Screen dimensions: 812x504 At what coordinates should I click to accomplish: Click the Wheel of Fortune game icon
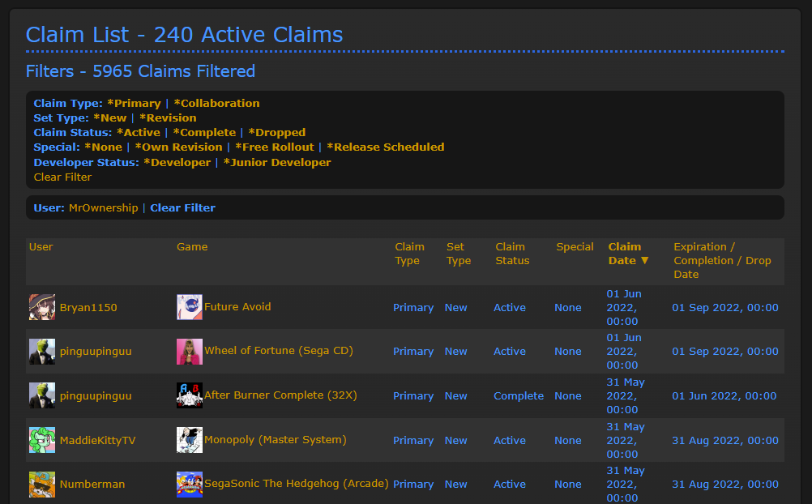point(190,351)
